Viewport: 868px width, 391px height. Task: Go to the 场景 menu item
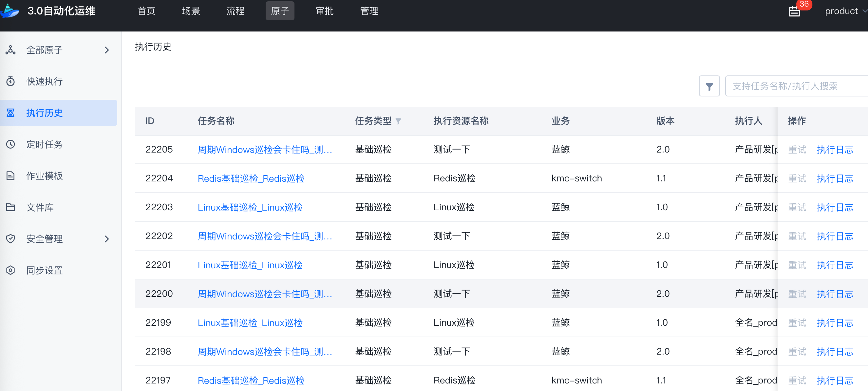click(x=191, y=11)
